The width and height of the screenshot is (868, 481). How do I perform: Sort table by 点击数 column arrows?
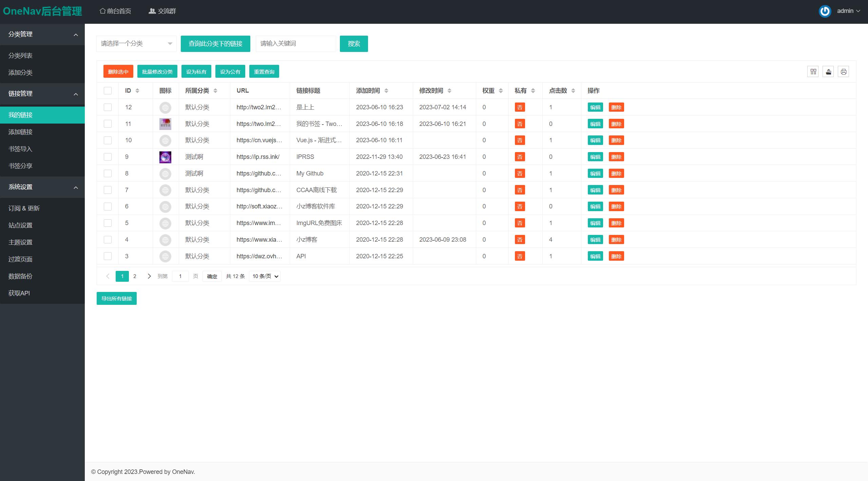tap(573, 91)
